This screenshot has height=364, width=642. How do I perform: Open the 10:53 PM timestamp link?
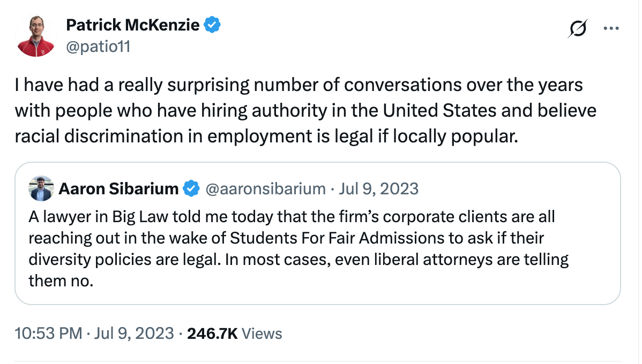tap(49, 333)
